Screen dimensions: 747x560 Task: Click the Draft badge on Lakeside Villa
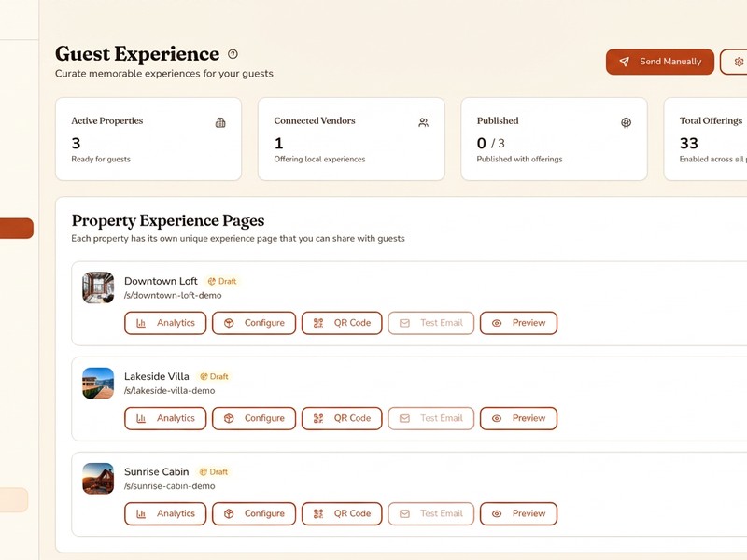(214, 376)
